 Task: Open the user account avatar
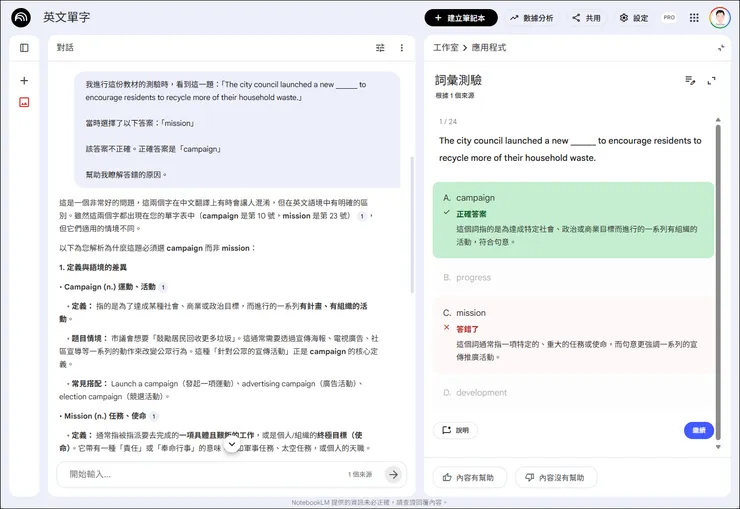(x=720, y=18)
